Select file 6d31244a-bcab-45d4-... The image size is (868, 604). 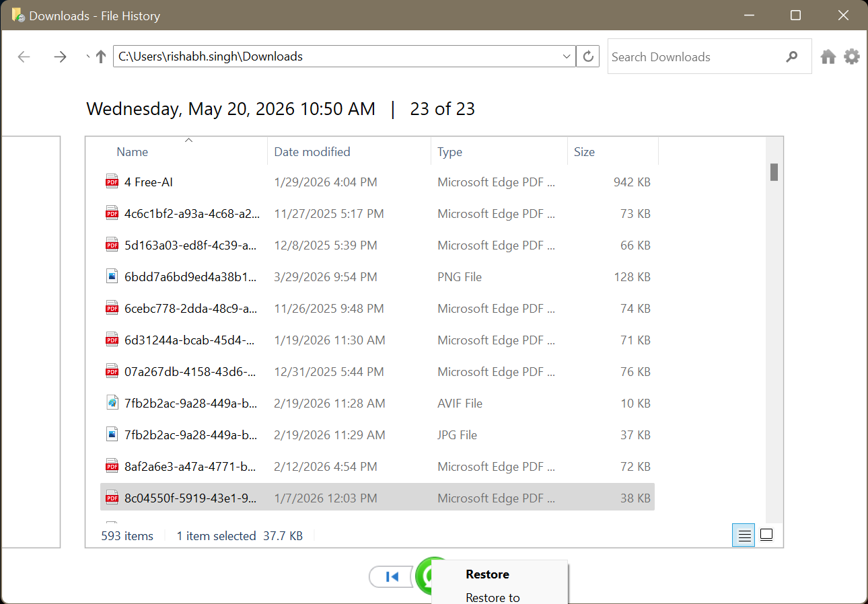pos(190,340)
